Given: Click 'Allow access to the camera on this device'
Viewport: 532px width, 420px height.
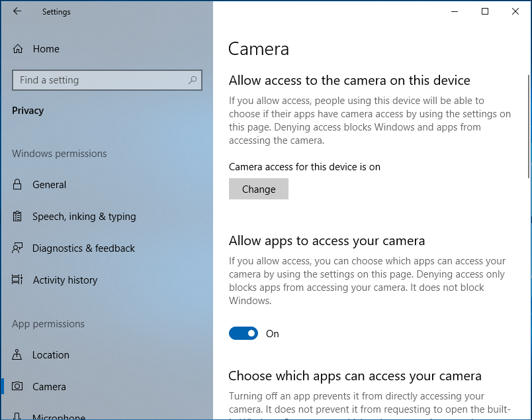Looking at the screenshot, I should [x=349, y=81].
